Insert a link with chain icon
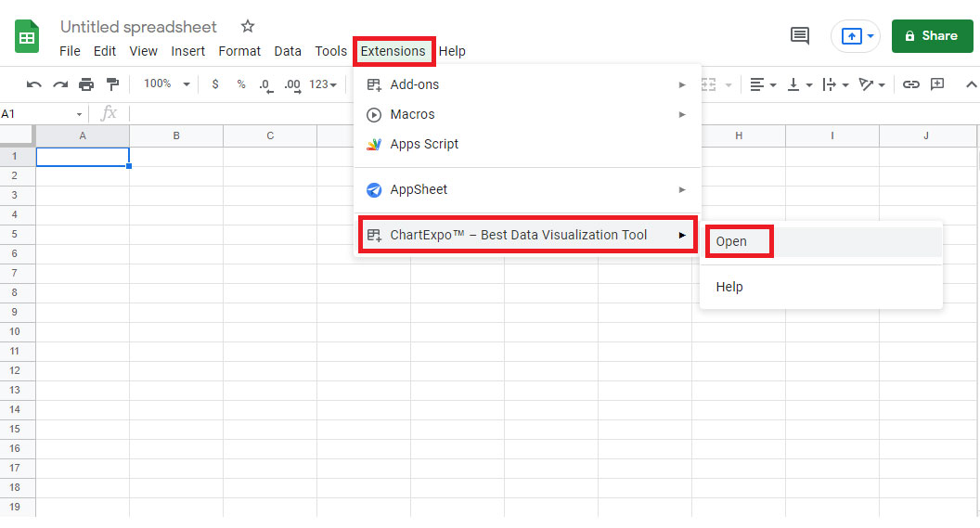The image size is (980, 528). [x=910, y=84]
